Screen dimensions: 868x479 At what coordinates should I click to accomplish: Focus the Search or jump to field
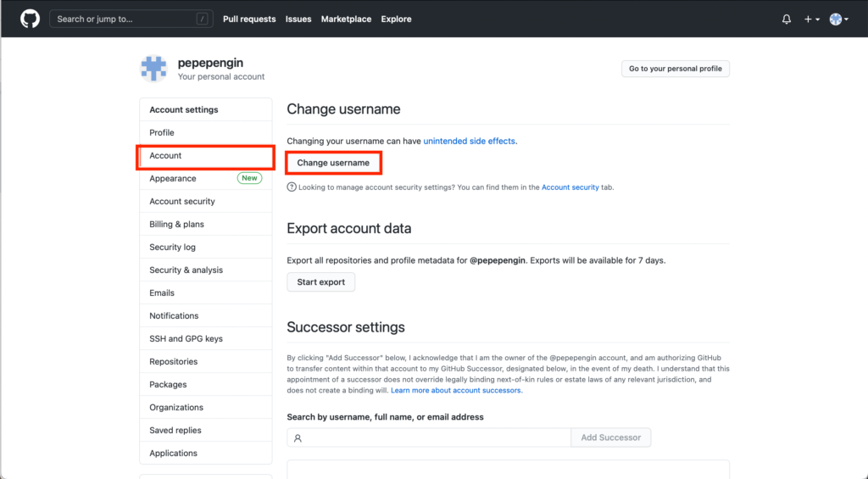(x=131, y=19)
